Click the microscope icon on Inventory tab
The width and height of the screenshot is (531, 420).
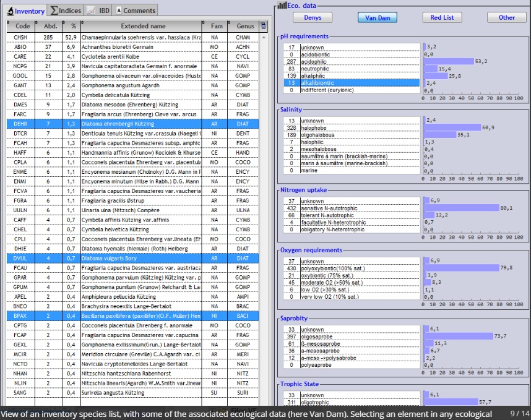click(x=11, y=11)
